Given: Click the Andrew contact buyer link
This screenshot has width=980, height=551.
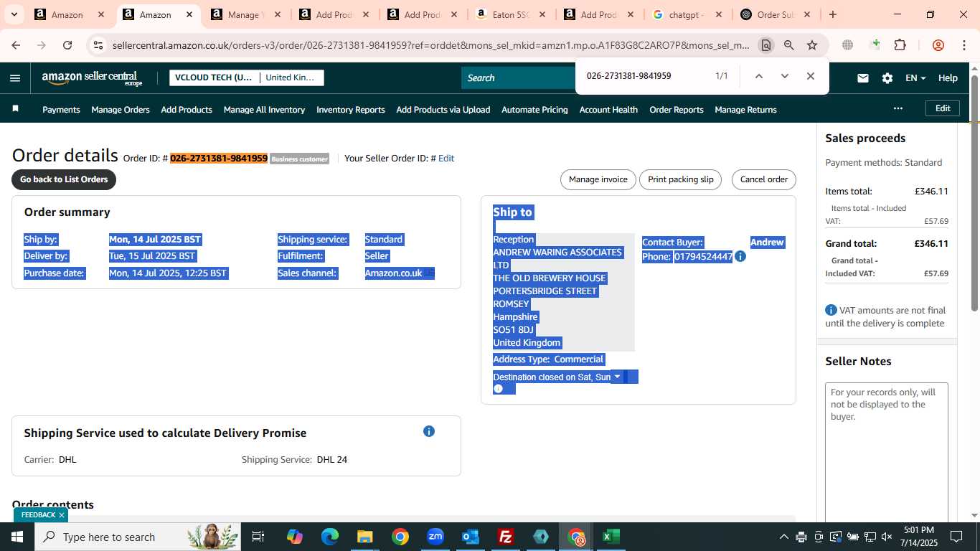Looking at the screenshot, I should [x=767, y=242].
